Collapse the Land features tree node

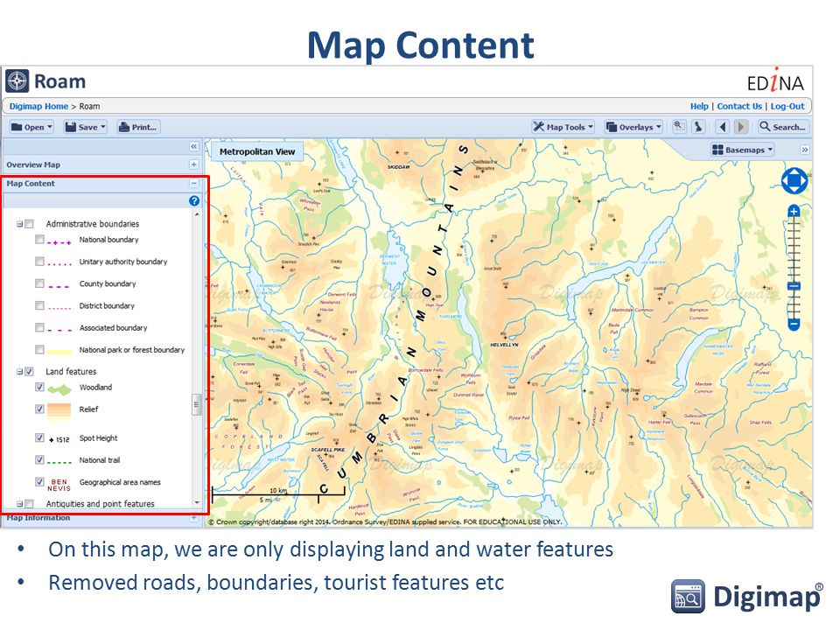click(20, 371)
